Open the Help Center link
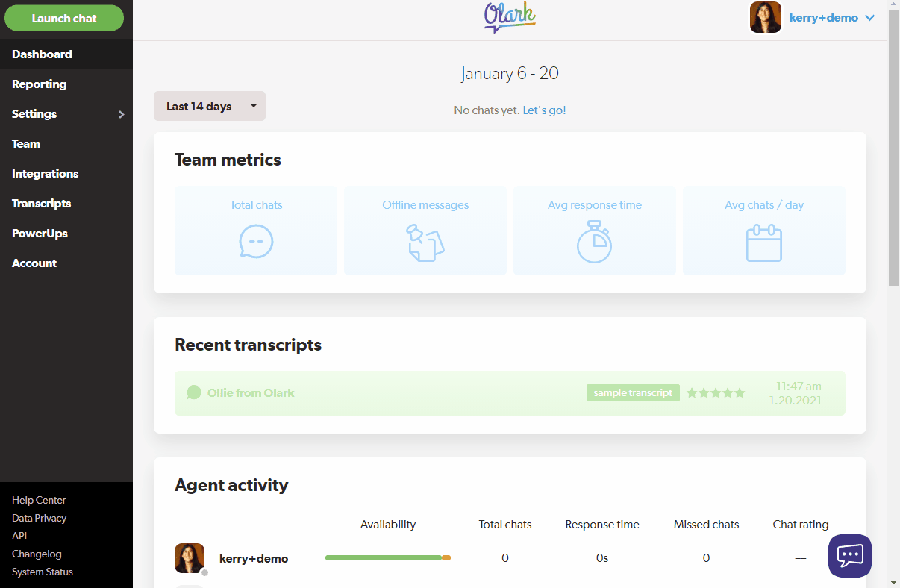The width and height of the screenshot is (900, 588). pos(39,500)
